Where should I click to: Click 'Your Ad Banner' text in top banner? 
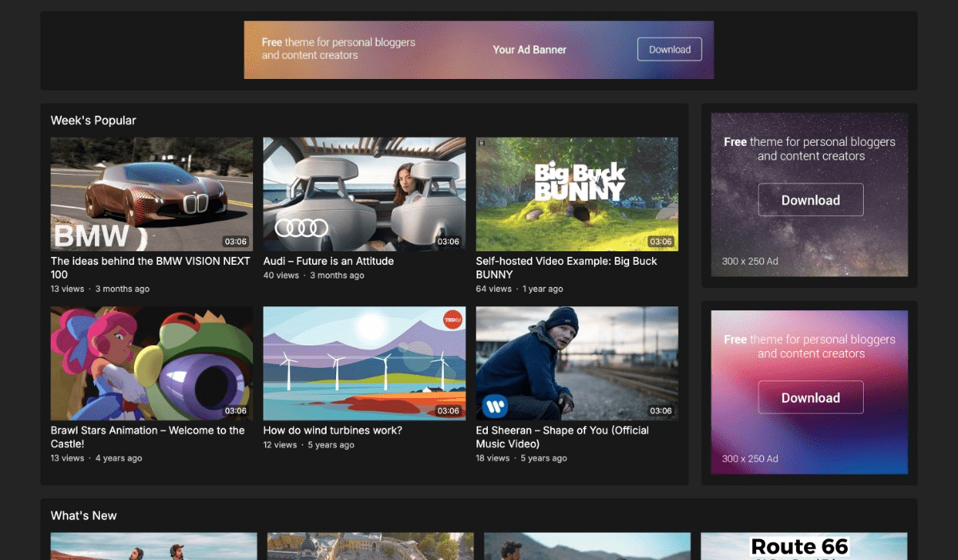(x=529, y=49)
